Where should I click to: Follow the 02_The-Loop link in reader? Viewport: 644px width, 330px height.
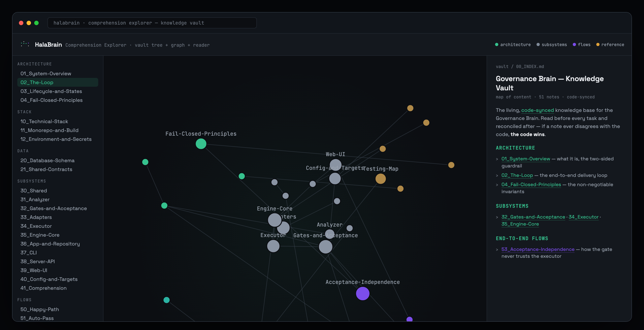517,175
